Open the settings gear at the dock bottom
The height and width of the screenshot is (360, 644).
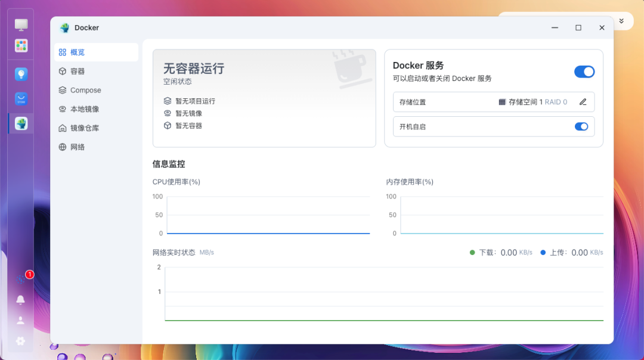pyautogui.click(x=21, y=341)
